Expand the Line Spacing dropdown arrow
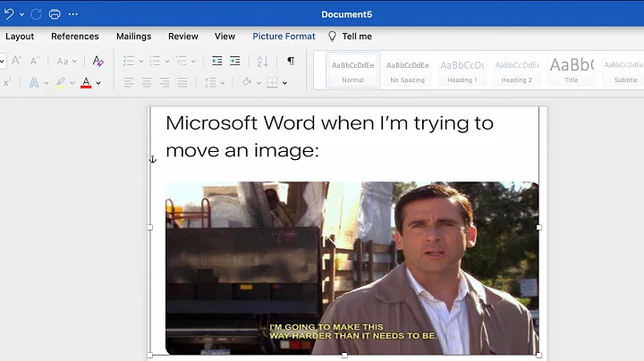 tap(223, 83)
